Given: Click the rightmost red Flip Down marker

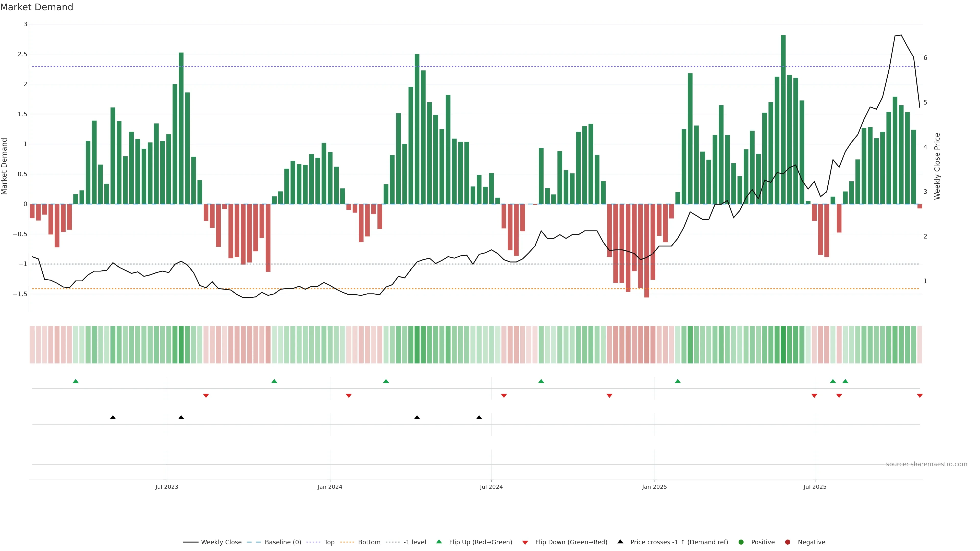Looking at the screenshot, I should tap(920, 396).
